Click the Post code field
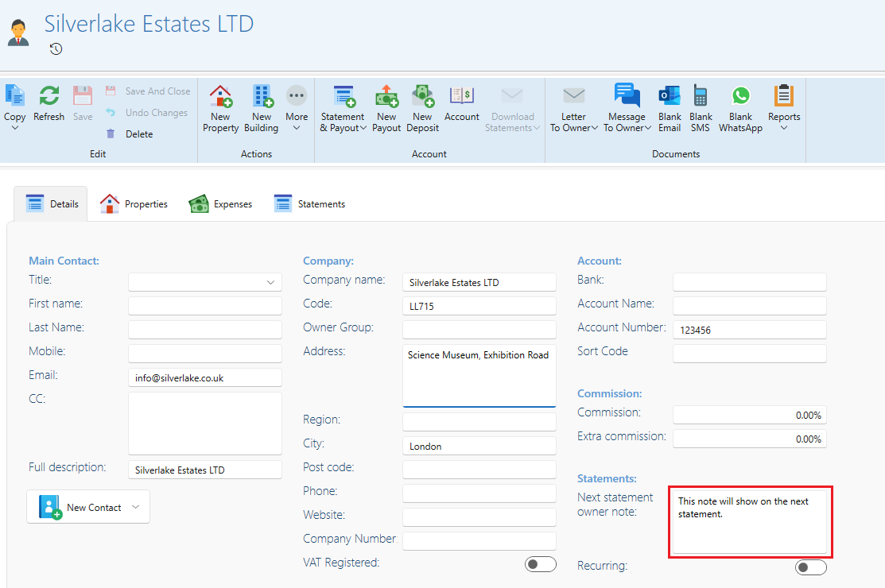Viewport: 885px width, 588px height. pos(479,469)
